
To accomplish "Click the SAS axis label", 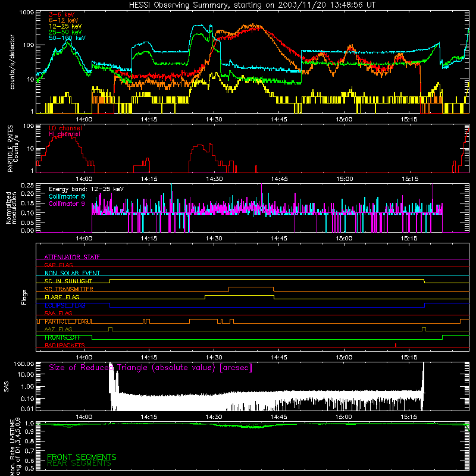I will pyautogui.click(x=7, y=387).
